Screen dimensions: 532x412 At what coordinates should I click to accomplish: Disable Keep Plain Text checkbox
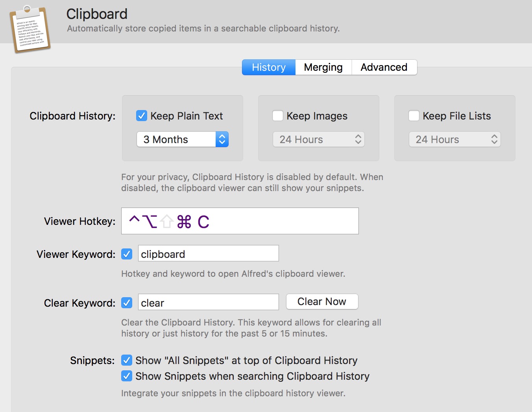pyautogui.click(x=142, y=116)
